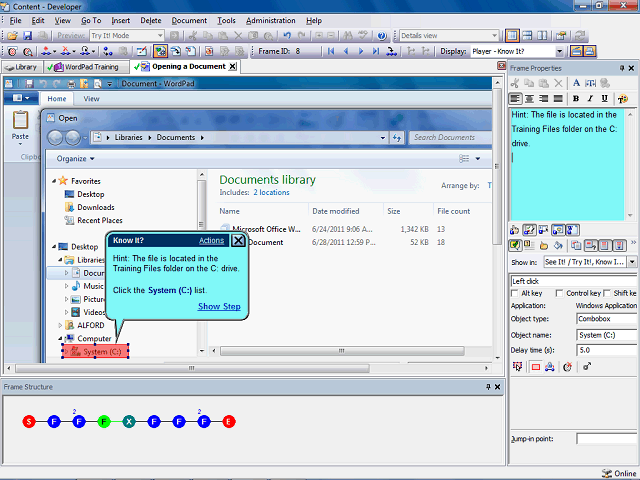
Task: Go to the first frame
Action: 331,51
